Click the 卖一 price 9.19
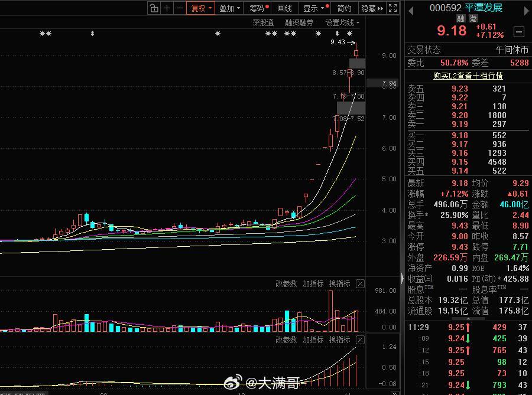This screenshot has height=395, width=532. (460, 125)
